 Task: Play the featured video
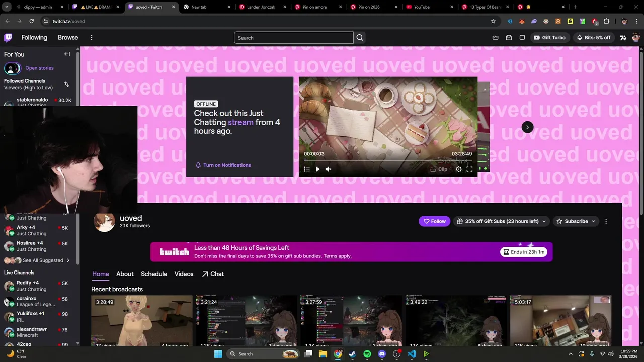317,169
